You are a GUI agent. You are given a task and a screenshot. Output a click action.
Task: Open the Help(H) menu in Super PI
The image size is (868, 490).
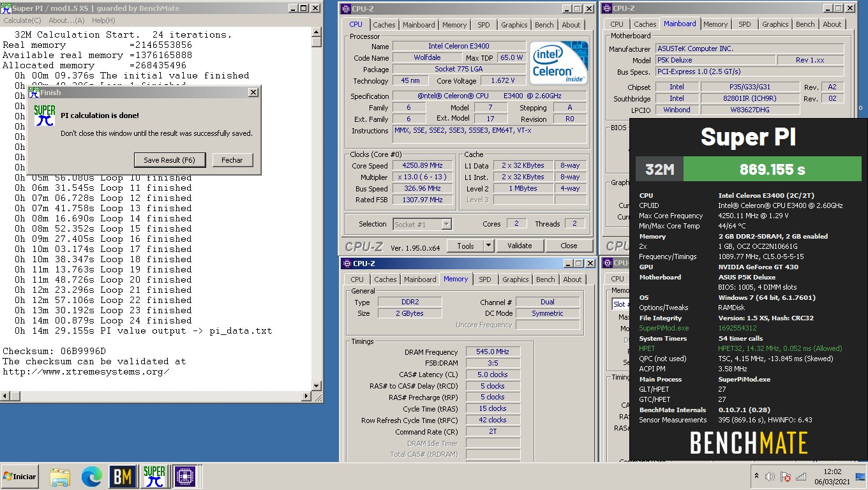click(x=103, y=20)
